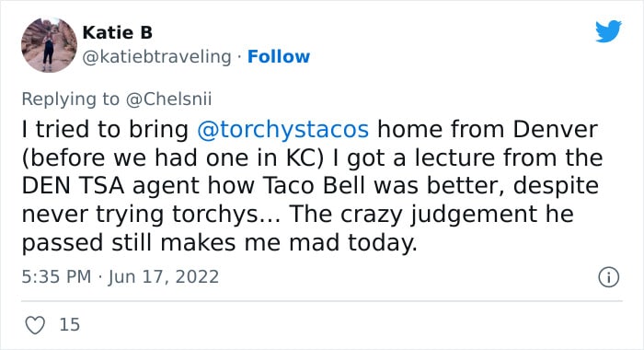This screenshot has width=644, height=350.
Task: Open the @torchystacos mention link
Action: [x=283, y=130]
